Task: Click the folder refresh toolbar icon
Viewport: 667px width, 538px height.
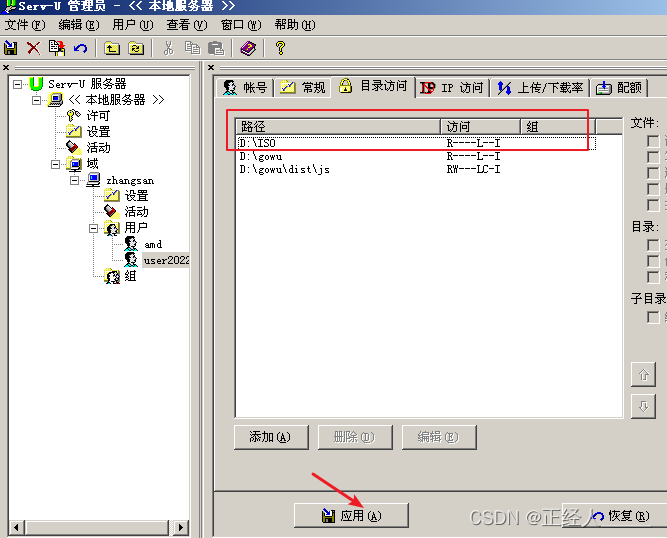Action: 136,48
